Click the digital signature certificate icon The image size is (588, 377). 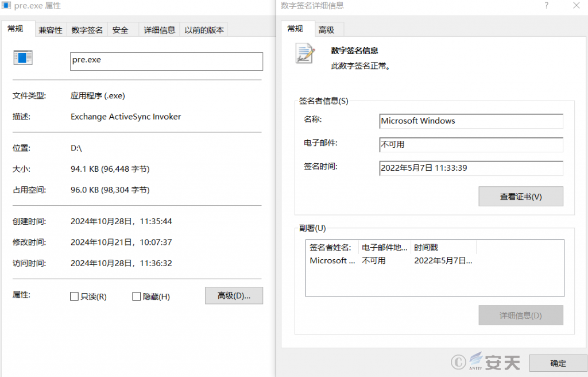pyautogui.click(x=305, y=53)
